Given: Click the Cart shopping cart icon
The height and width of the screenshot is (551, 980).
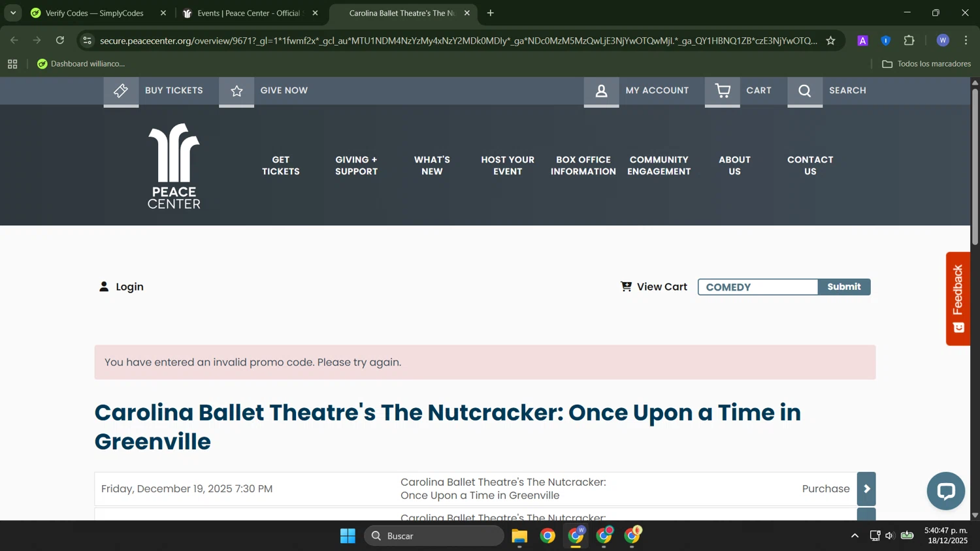Looking at the screenshot, I should [x=722, y=91].
